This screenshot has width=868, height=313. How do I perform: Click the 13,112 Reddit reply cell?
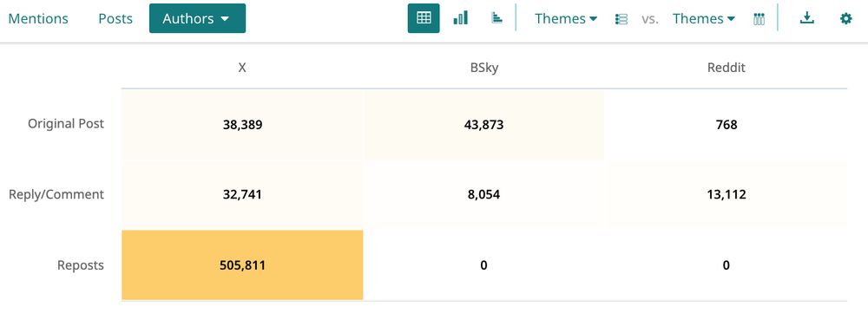coord(727,195)
